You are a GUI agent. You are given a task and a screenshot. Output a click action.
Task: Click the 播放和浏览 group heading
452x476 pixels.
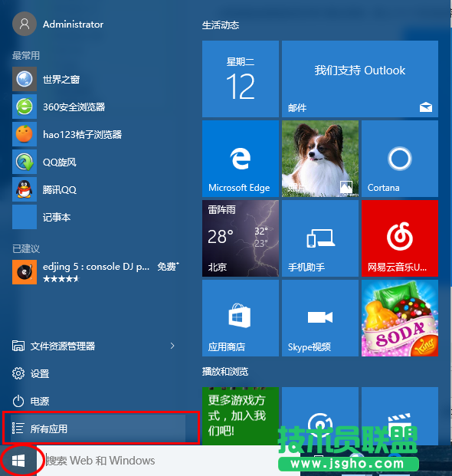[225, 371]
